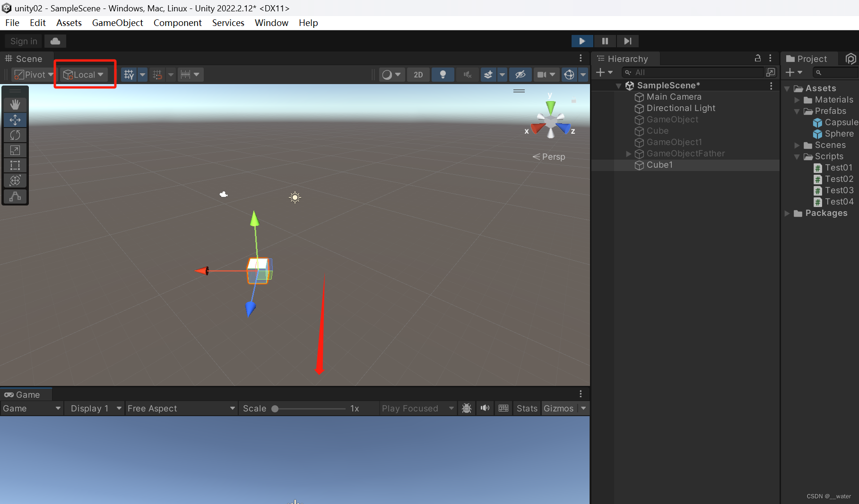Click the Game view Scale slider
Viewport: 859px width, 504px height.
[x=310, y=409]
